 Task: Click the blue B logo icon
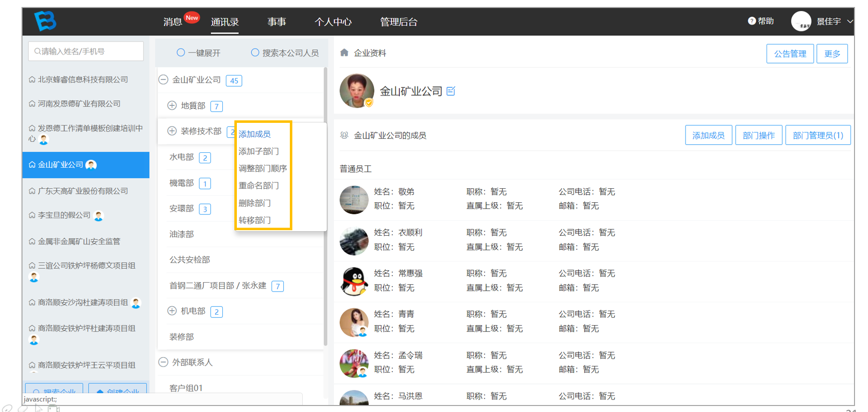click(x=45, y=21)
